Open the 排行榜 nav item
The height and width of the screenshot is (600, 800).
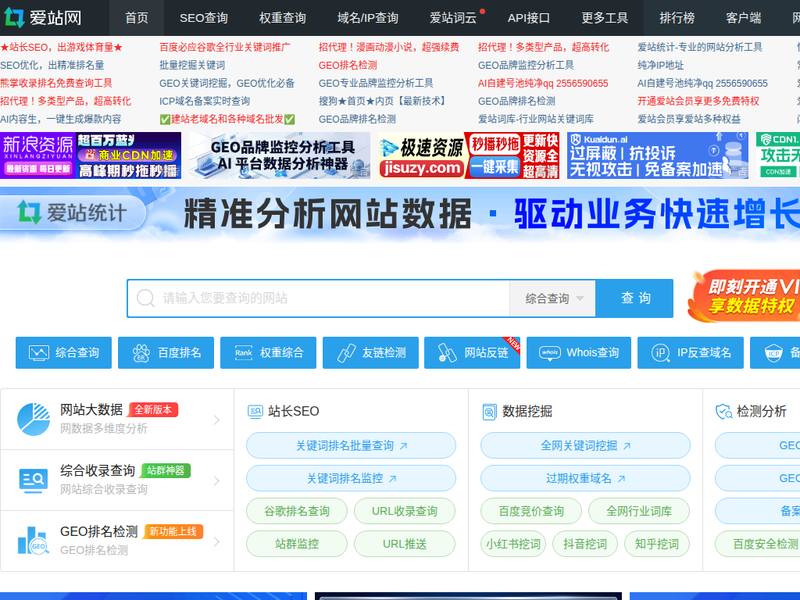(677, 18)
